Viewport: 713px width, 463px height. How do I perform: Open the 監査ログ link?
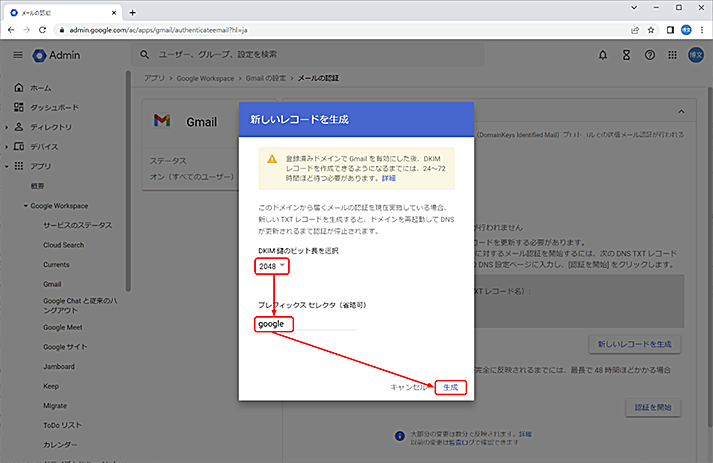pyautogui.click(x=462, y=442)
